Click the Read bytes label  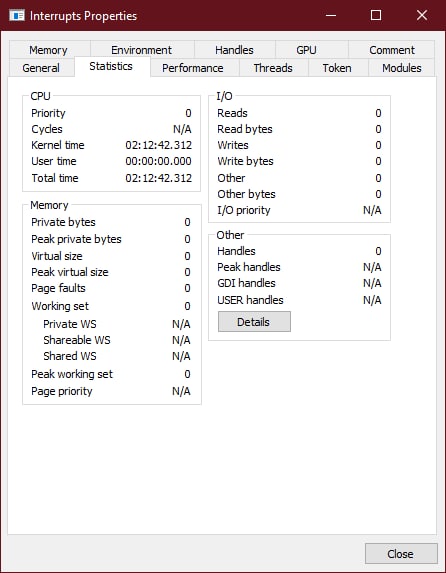(245, 129)
